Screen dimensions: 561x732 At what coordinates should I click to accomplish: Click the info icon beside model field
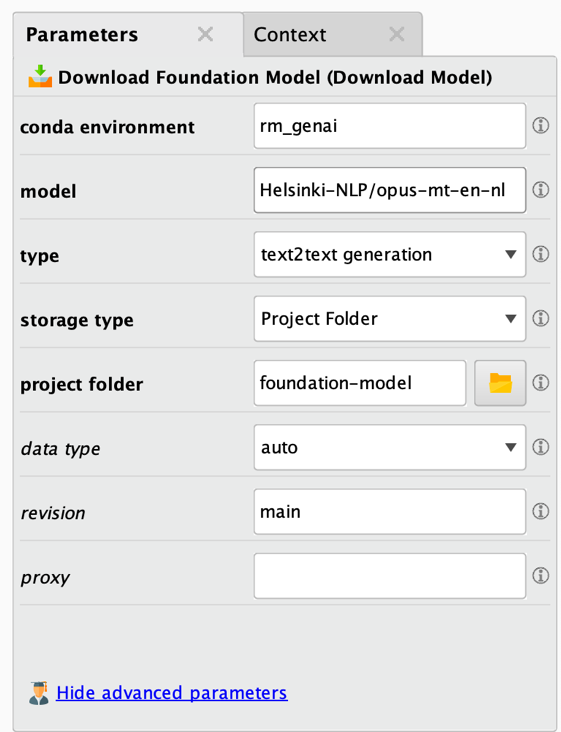coord(540,190)
